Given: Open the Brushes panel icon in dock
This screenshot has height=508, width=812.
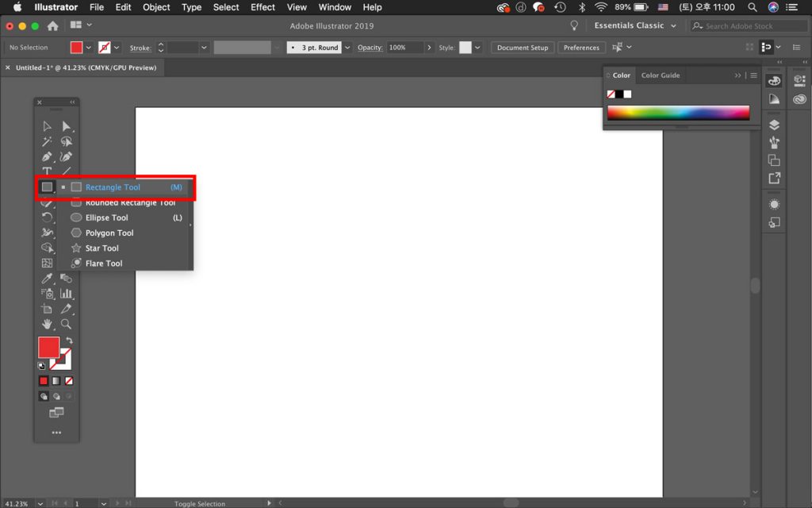Looking at the screenshot, I should tap(774, 142).
